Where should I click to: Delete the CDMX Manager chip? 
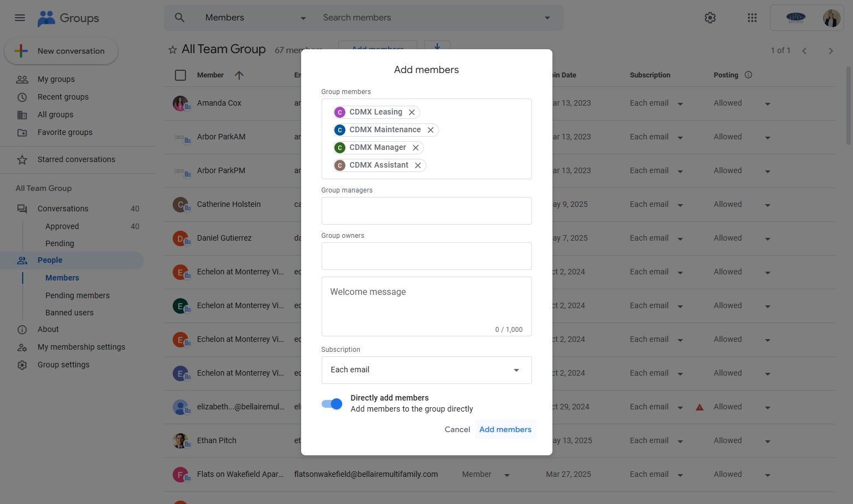pos(416,148)
